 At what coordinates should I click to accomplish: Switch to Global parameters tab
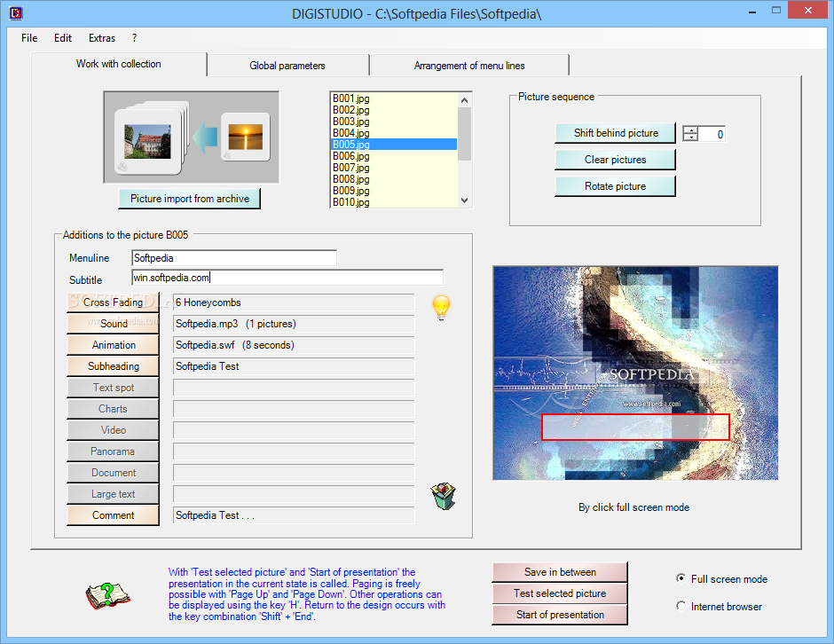point(287,66)
